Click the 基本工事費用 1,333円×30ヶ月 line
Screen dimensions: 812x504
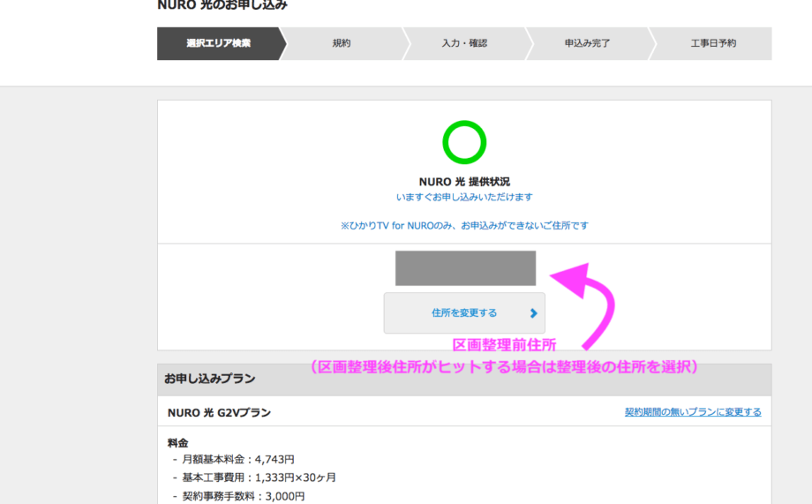253,478
